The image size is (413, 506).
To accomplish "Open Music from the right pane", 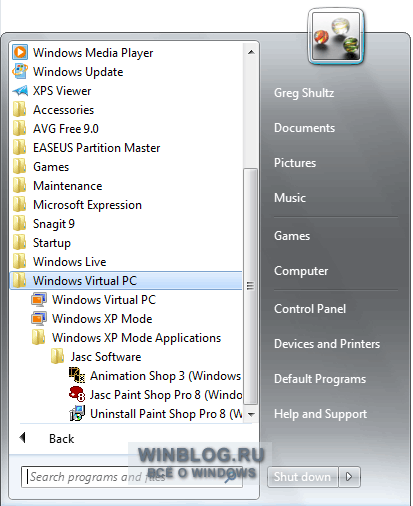I will 290,198.
